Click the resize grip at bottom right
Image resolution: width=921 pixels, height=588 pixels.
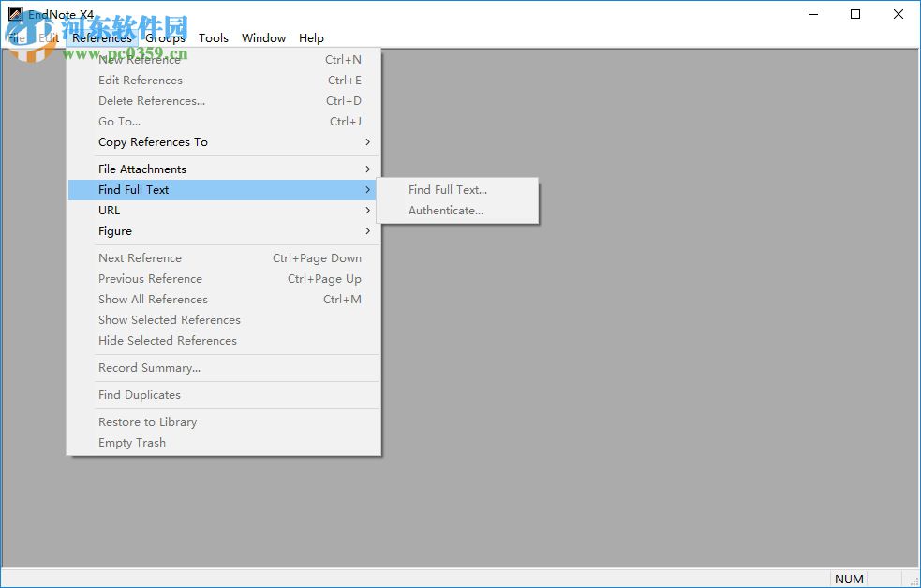[x=914, y=581]
